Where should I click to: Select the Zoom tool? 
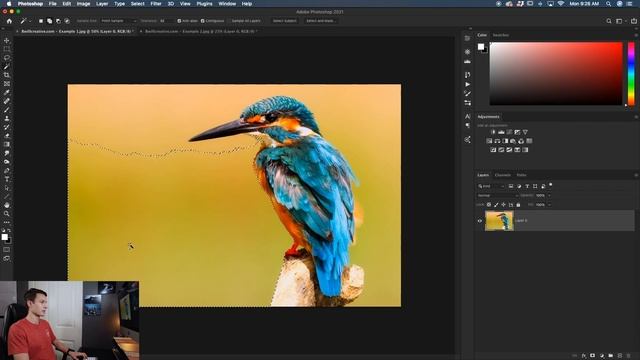7,213
